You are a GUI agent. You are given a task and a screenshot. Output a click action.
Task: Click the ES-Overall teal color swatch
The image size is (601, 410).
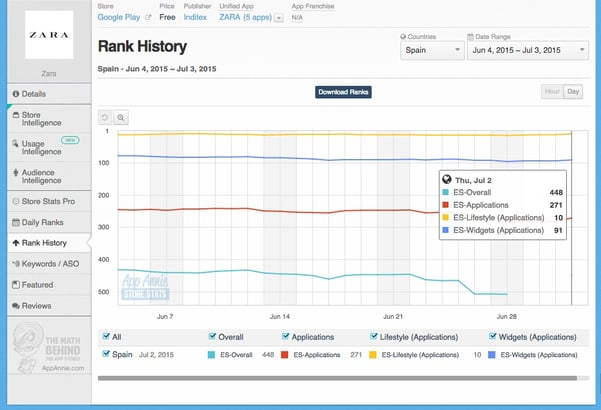(210, 354)
